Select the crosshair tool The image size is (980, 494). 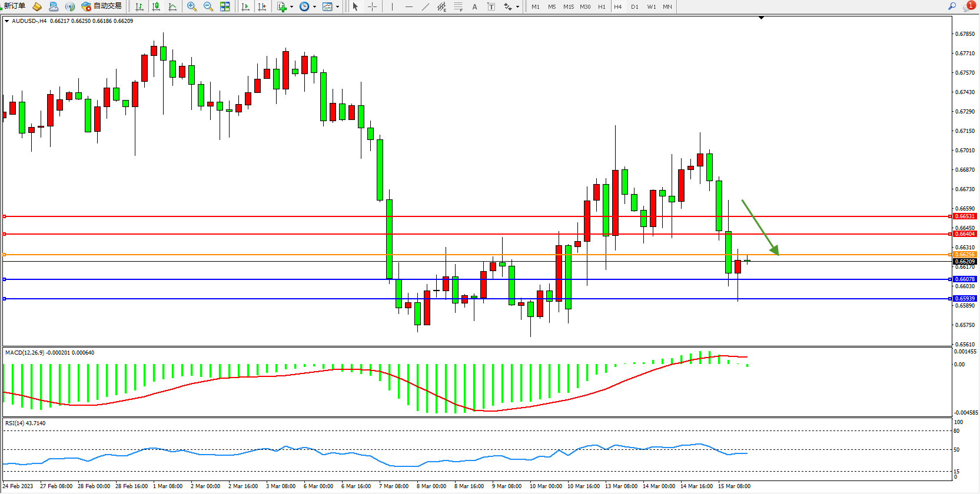click(372, 6)
